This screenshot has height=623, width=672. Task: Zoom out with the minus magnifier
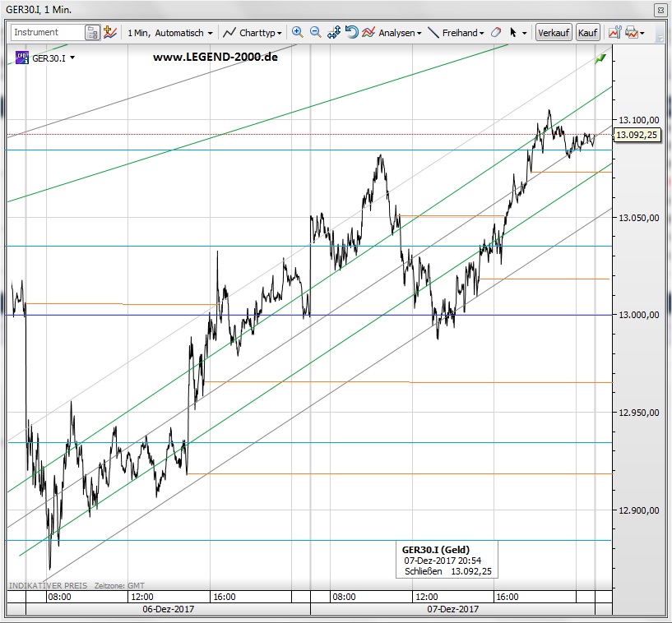(x=315, y=32)
